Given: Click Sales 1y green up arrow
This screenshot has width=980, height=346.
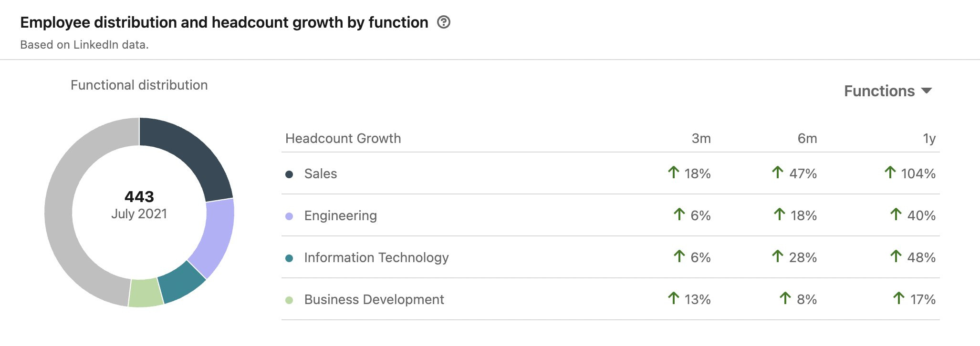Looking at the screenshot, I should (890, 172).
